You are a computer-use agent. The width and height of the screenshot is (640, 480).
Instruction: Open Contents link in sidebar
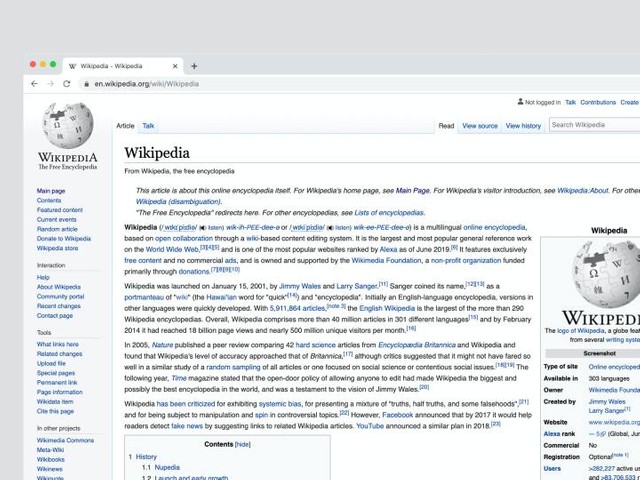click(x=49, y=200)
